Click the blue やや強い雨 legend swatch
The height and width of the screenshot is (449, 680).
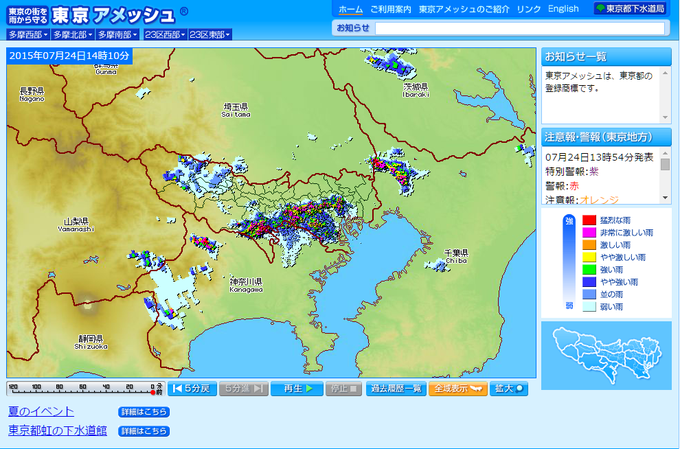(589, 282)
